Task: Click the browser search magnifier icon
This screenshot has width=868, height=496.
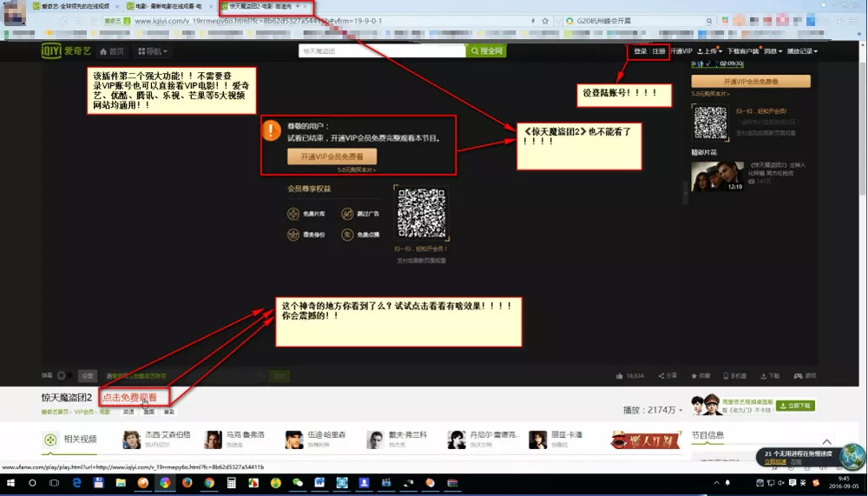Action: [x=708, y=21]
